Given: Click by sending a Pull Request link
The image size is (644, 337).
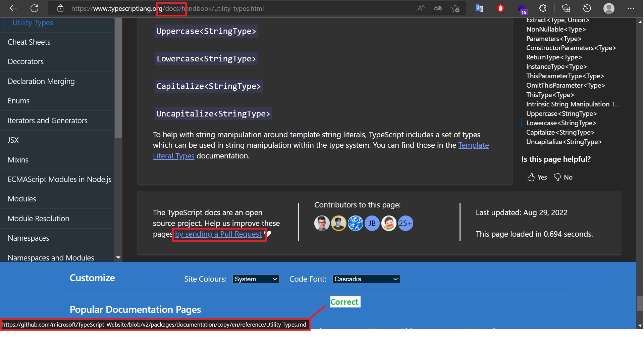Looking at the screenshot, I should coord(218,234).
